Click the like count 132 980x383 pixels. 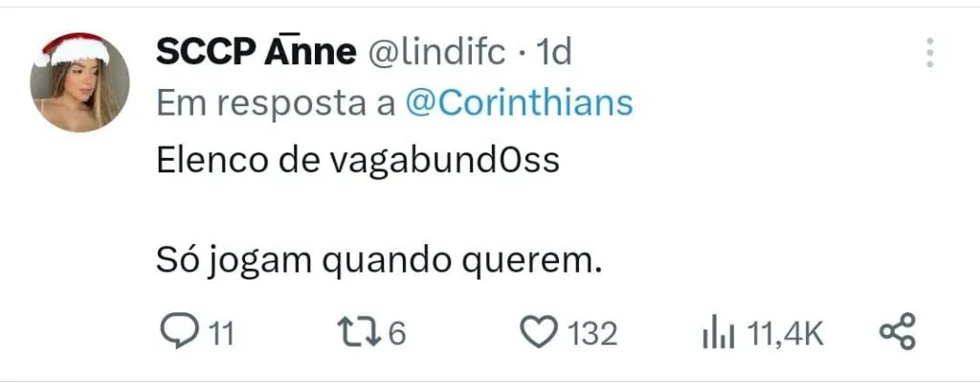tap(592, 333)
